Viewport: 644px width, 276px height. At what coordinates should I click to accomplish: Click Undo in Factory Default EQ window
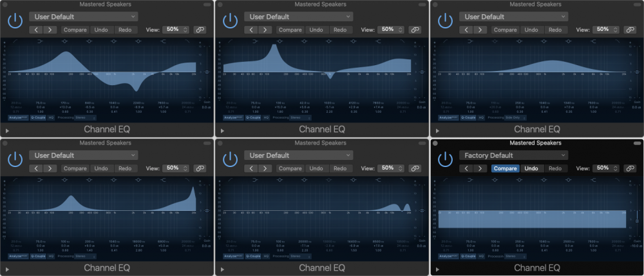coord(531,168)
